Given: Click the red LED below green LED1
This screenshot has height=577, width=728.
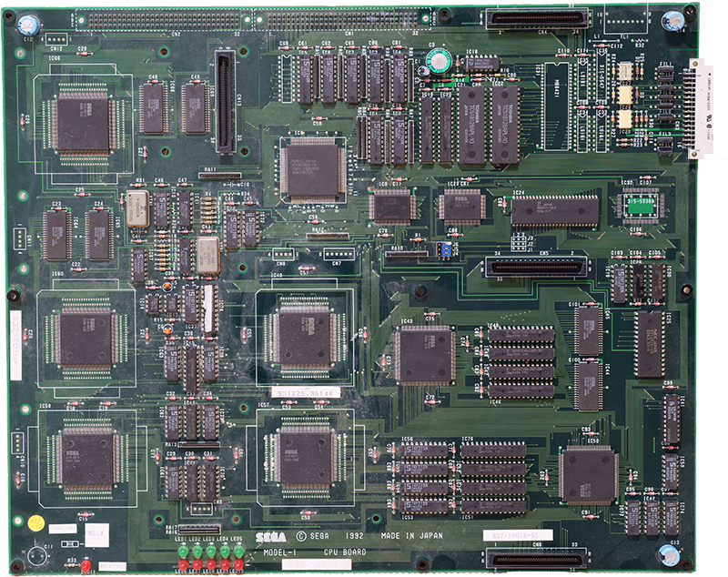Looking at the screenshot, I should (183, 565).
